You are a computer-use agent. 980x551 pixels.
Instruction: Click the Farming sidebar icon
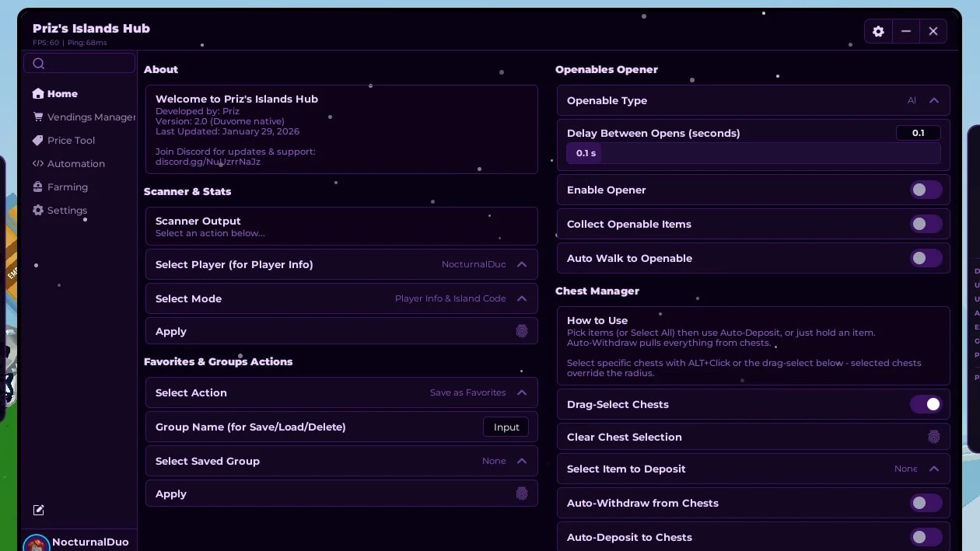38,187
